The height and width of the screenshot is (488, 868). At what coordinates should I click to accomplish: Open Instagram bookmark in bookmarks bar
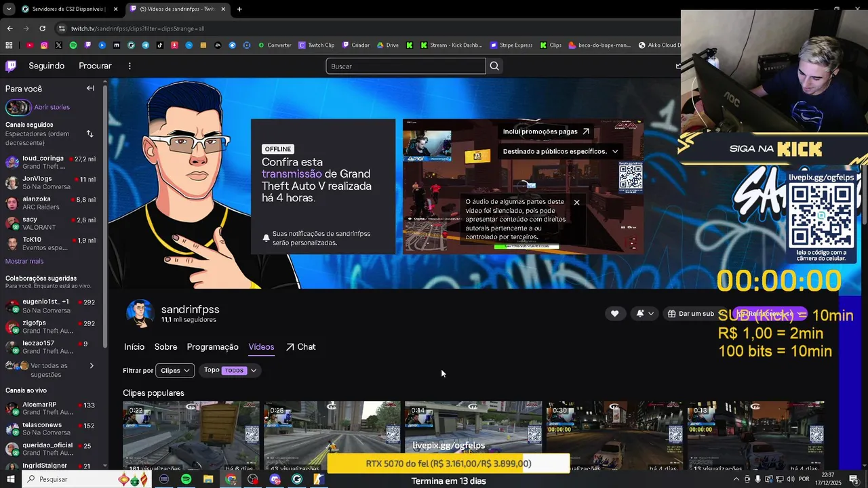point(44,45)
